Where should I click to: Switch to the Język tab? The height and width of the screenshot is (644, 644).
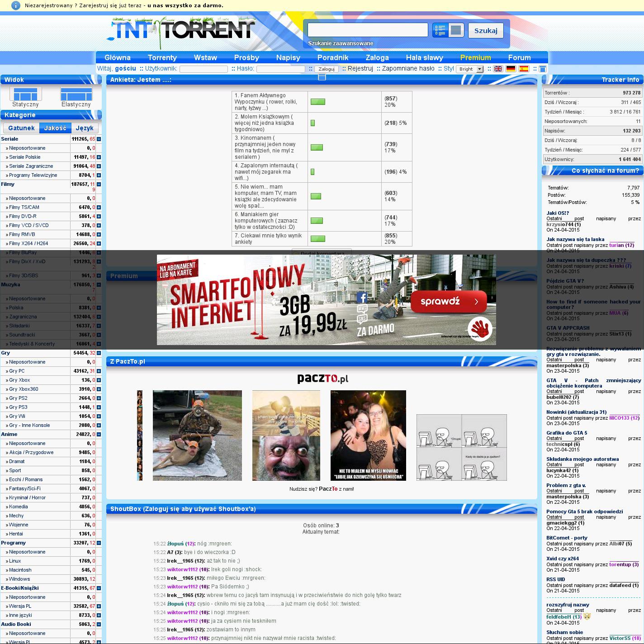click(85, 128)
